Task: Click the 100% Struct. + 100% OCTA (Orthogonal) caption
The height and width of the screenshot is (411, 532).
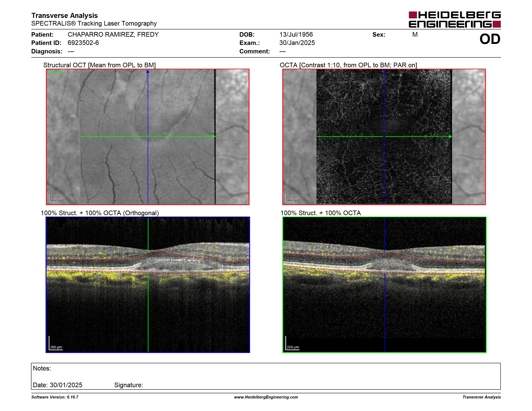Action: pyautogui.click(x=100, y=213)
